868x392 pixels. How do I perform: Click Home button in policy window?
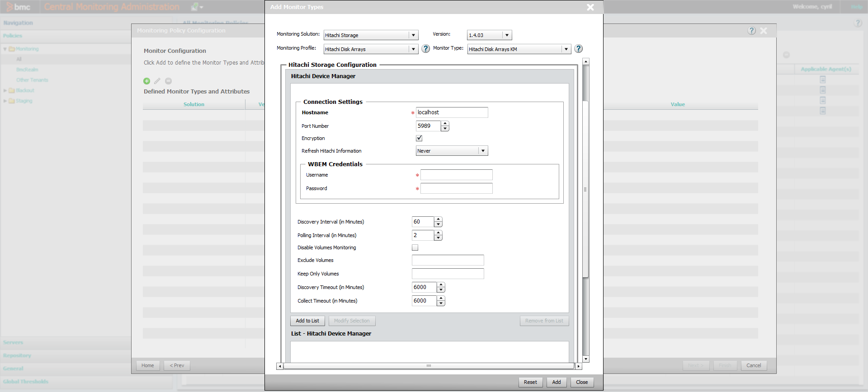click(148, 365)
